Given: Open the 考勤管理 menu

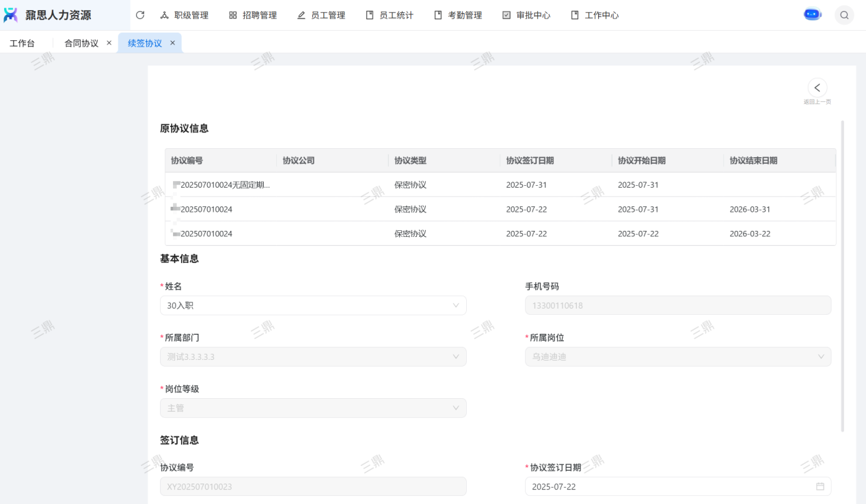Looking at the screenshot, I should (x=458, y=15).
